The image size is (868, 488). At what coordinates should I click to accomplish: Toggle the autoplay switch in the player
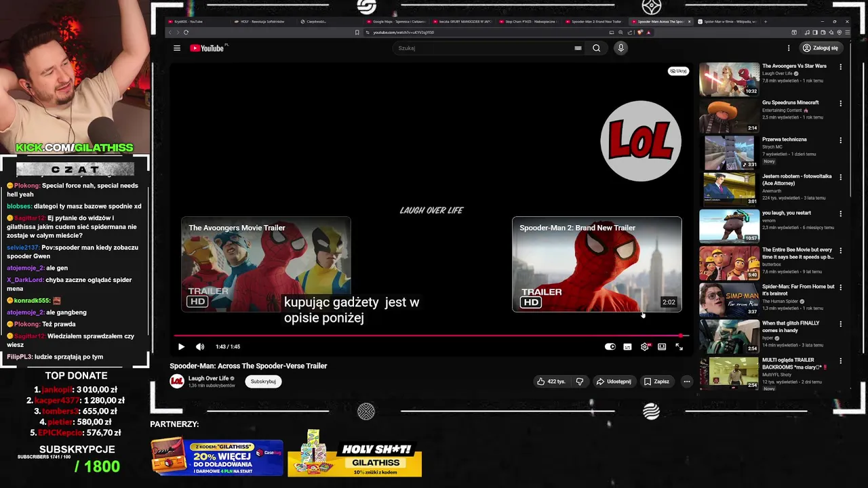coord(610,347)
